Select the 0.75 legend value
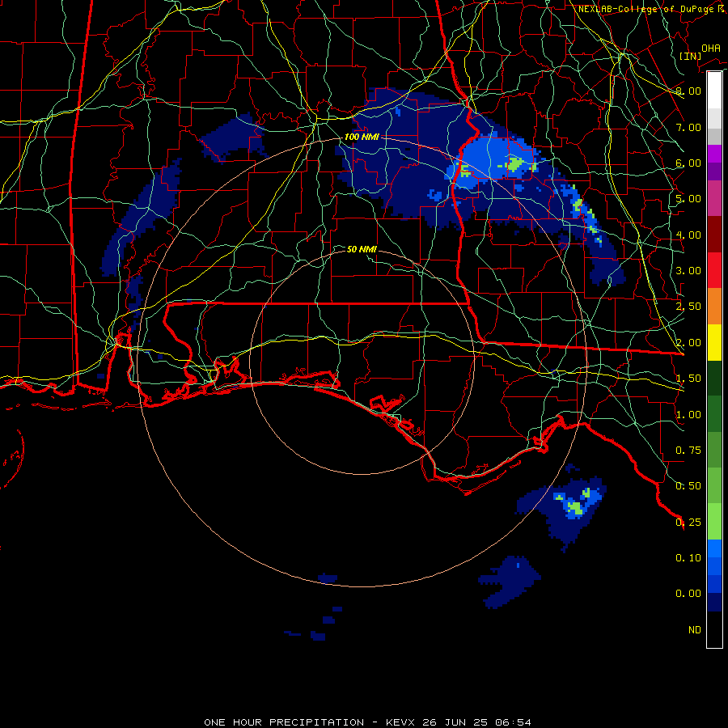Screen dimensions: 728x728 point(688,451)
